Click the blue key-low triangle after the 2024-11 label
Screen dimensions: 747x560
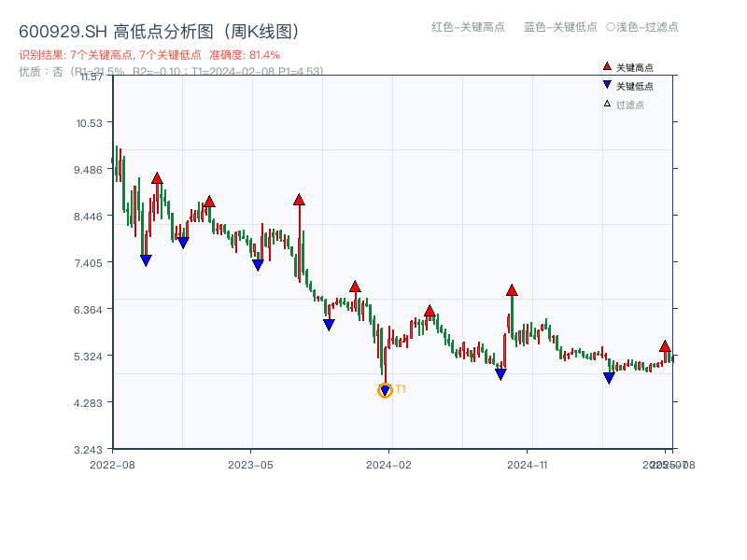tap(608, 378)
